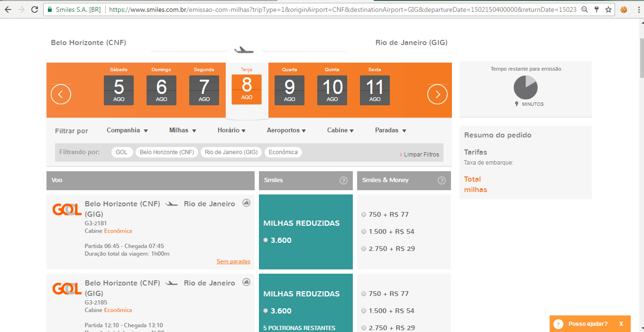Select 3.600 miles for flight G3-2185
This screenshot has width=644, height=332.
pyautogui.click(x=266, y=311)
